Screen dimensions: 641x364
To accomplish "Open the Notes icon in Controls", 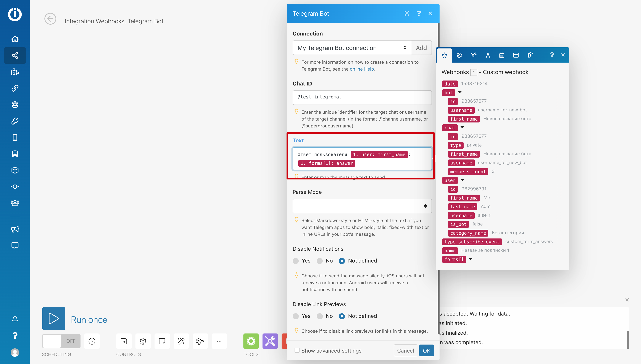I will point(162,341).
